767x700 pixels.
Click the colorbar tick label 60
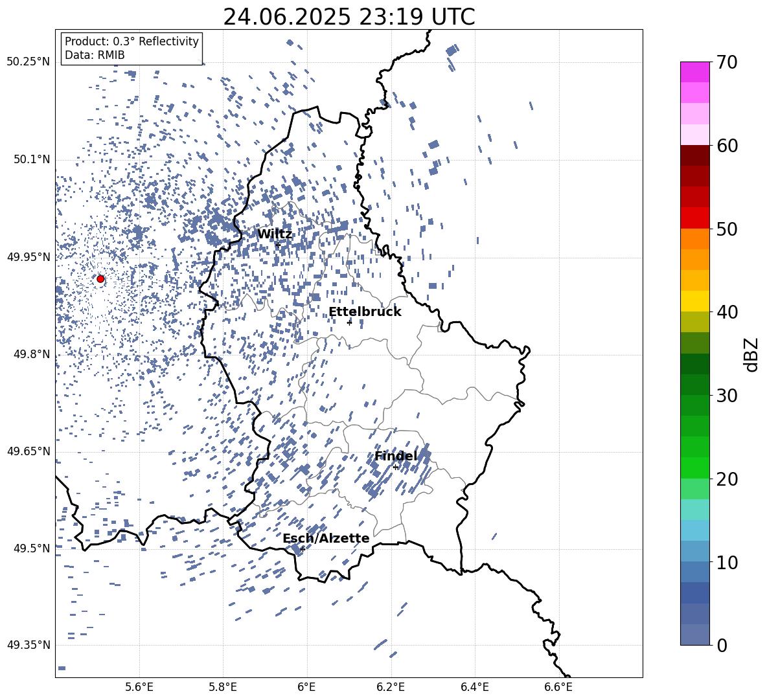pyautogui.click(x=727, y=146)
